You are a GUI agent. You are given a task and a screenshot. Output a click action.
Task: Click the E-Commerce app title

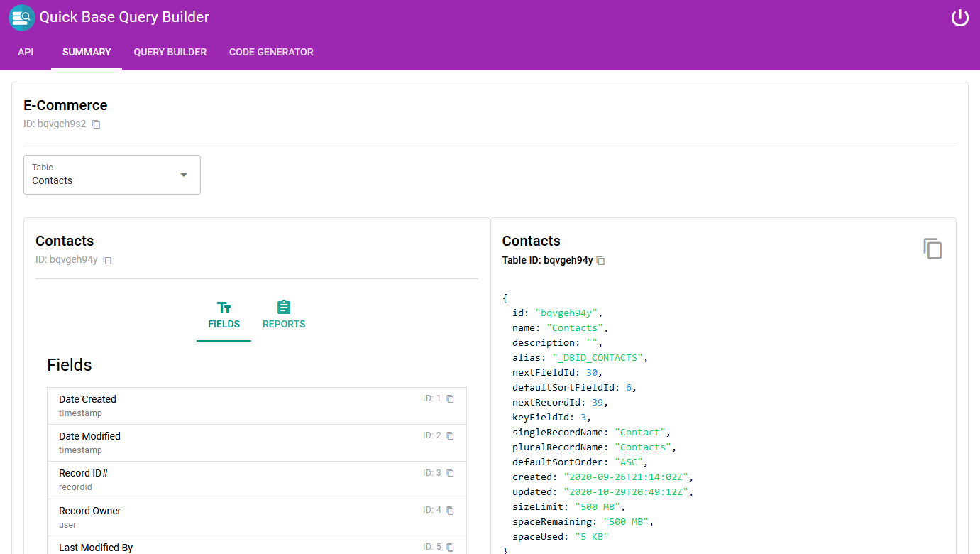click(x=65, y=105)
